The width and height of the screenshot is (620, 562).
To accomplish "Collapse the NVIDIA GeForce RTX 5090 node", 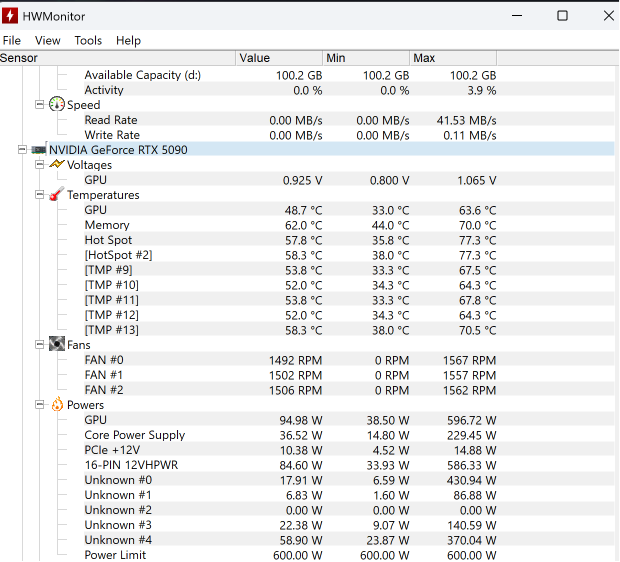I will (x=22, y=150).
